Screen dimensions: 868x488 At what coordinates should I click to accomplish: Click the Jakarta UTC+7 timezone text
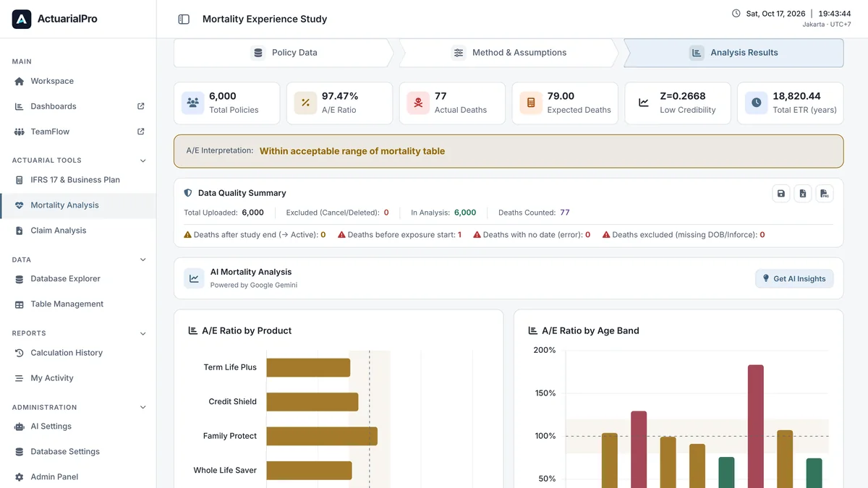pyautogui.click(x=827, y=25)
